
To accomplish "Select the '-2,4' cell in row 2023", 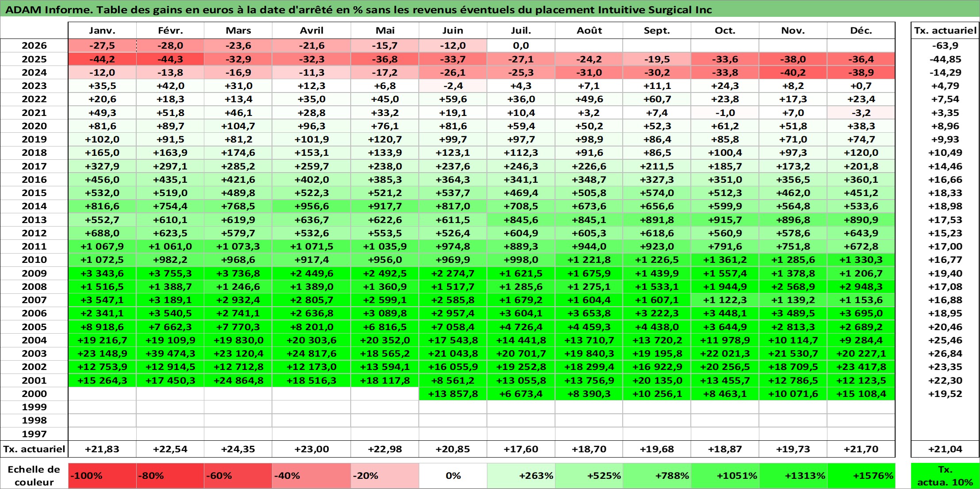I will 453,86.
